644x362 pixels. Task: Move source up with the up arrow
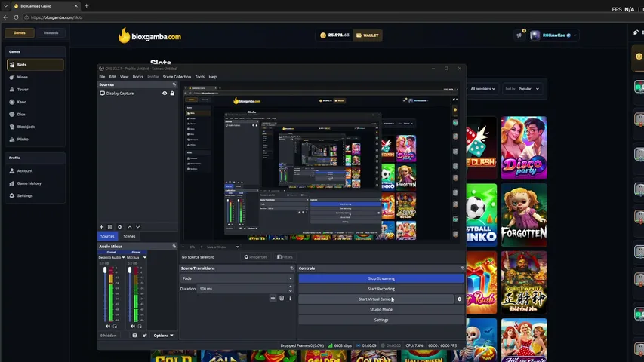pos(130,227)
